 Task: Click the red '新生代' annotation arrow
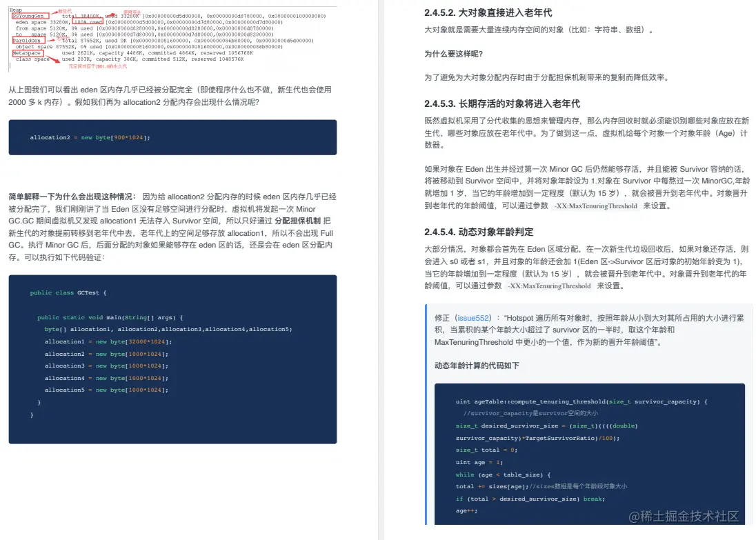[x=64, y=10]
